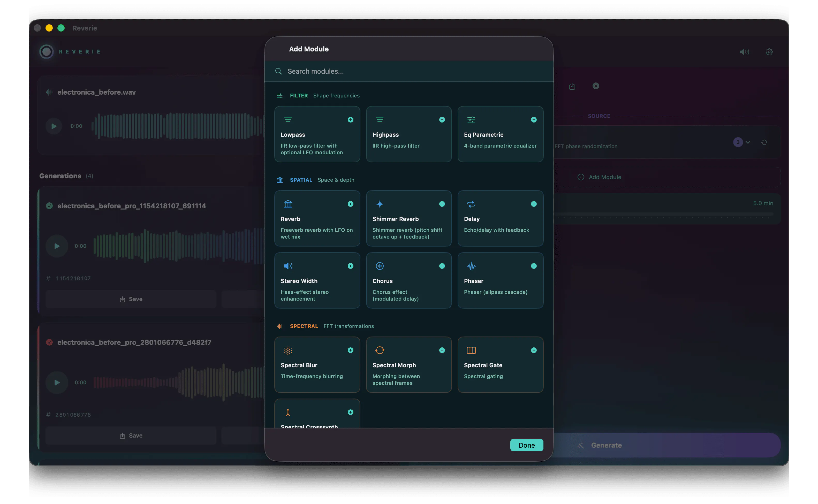The width and height of the screenshot is (818, 504).
Task: Click the seed number 1154218107
Action: click(73, 278)
